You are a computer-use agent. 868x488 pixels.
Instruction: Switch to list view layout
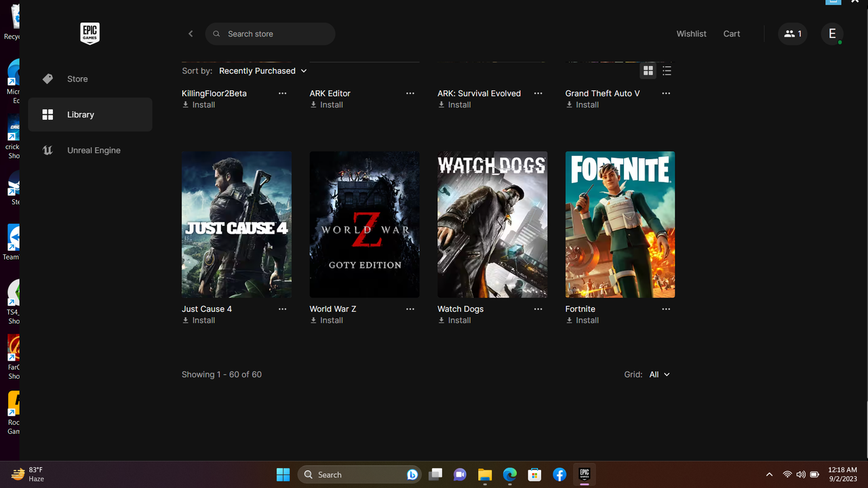click(667, 70)
